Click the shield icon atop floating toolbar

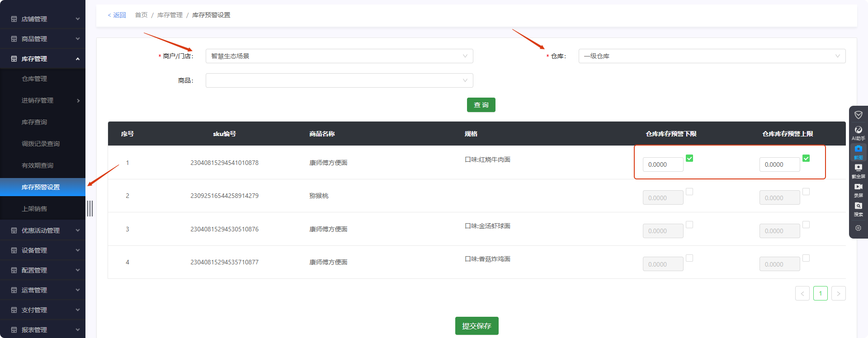coord(858,115)
